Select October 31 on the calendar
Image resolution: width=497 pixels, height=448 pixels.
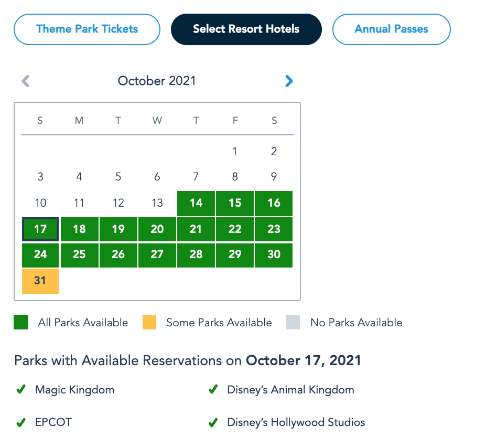[40, 281]
